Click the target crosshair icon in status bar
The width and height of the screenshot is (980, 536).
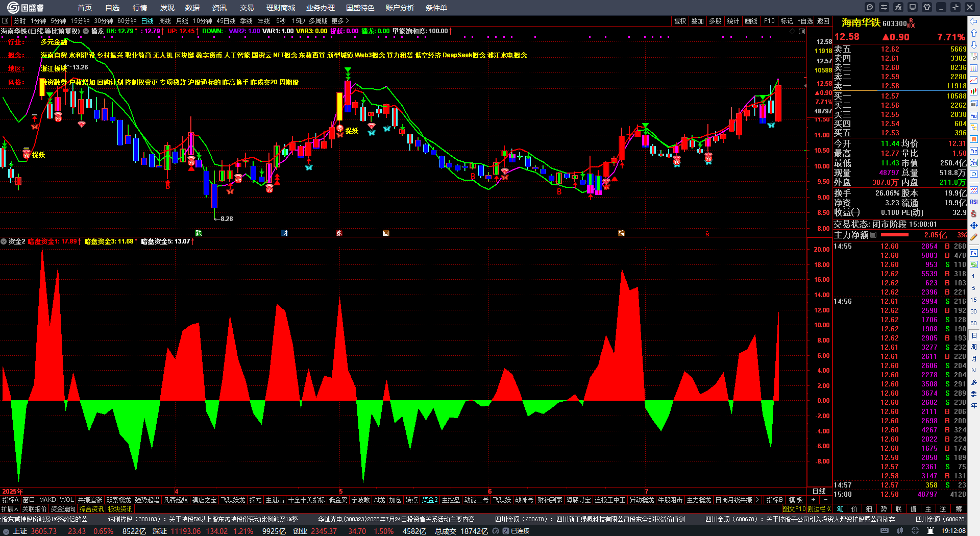[x=916, y=531]
